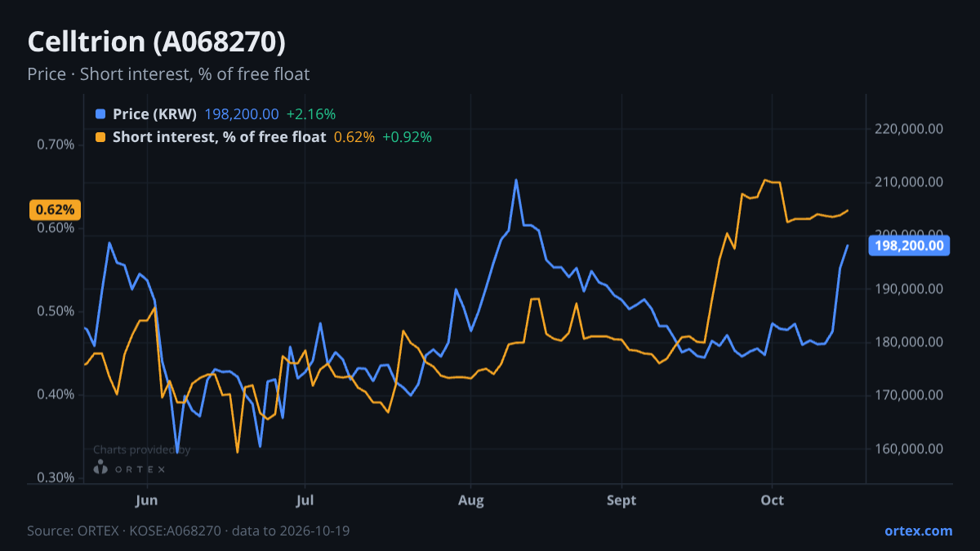Click the Aug label on the time axis
980x551 pixels.
tap(470, 500)
